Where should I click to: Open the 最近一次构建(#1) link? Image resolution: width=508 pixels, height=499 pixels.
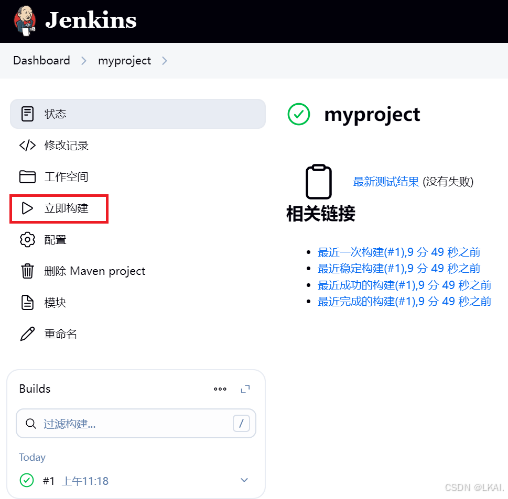click(399, 252)
